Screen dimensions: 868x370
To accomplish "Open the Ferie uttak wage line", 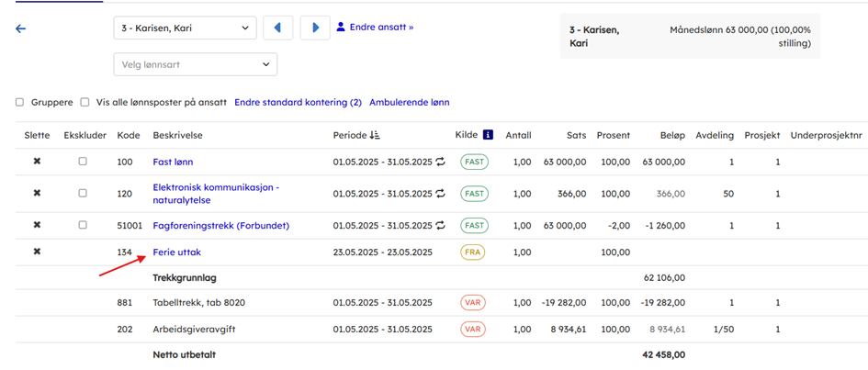I will 176,252.
